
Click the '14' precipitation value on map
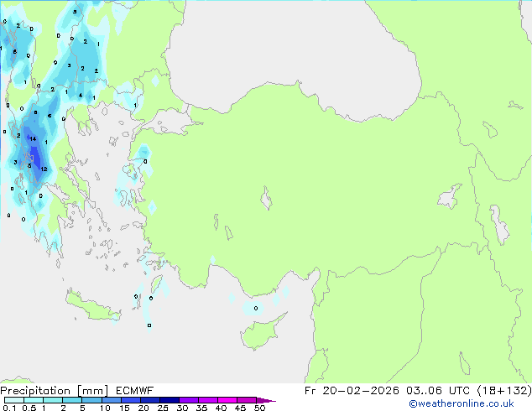click(33, 138)
